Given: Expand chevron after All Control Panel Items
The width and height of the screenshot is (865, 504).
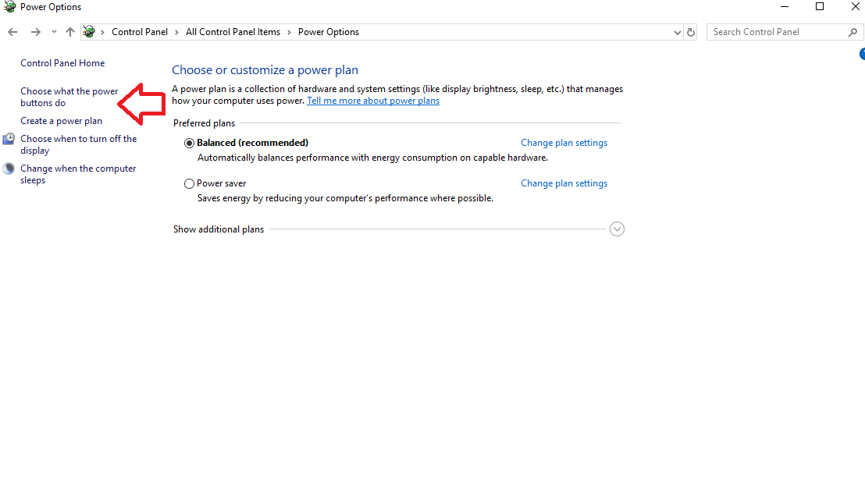Looking at the screenshot, I should point(289,33).
